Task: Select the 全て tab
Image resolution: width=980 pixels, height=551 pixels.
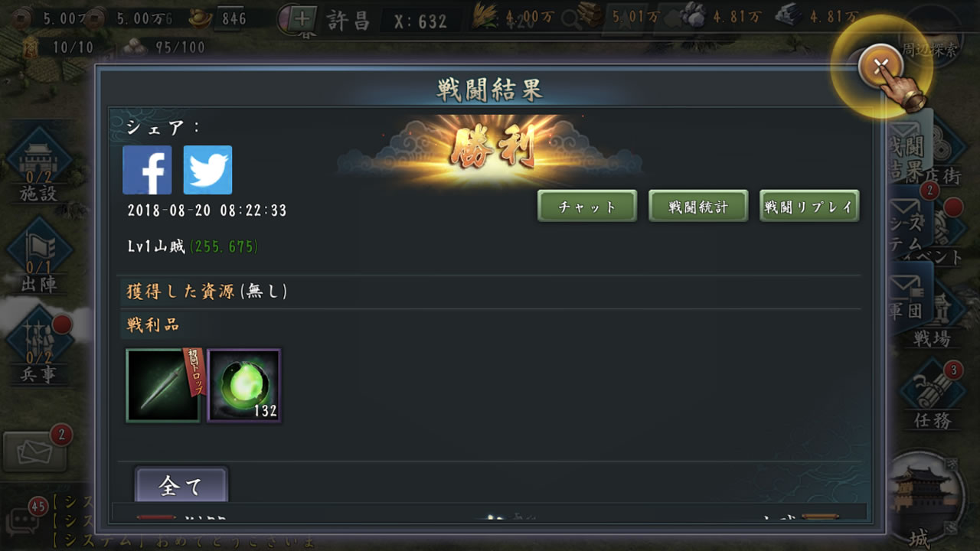Action: (181, 485)
